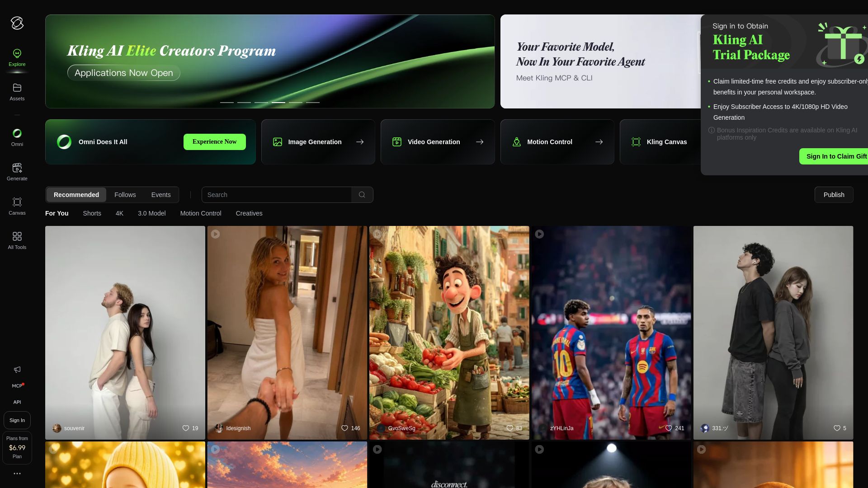Click Applications Now Open button
The width and height of the screenshot is (868, 488).
point(124,73)
